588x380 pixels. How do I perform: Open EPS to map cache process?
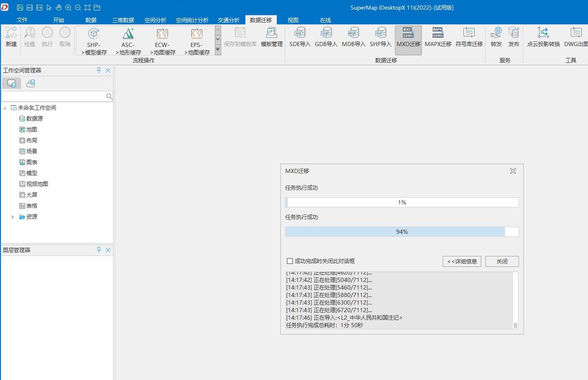pos(197,41)
